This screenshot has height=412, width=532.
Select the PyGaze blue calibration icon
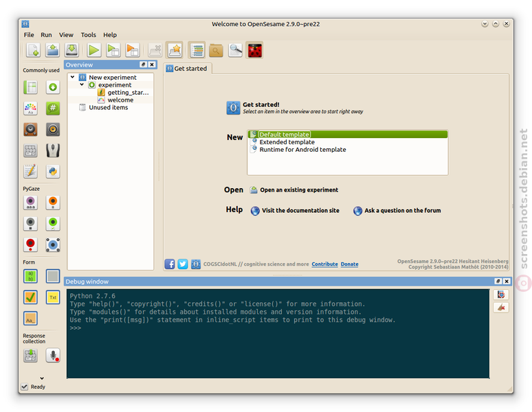(53, 244)
